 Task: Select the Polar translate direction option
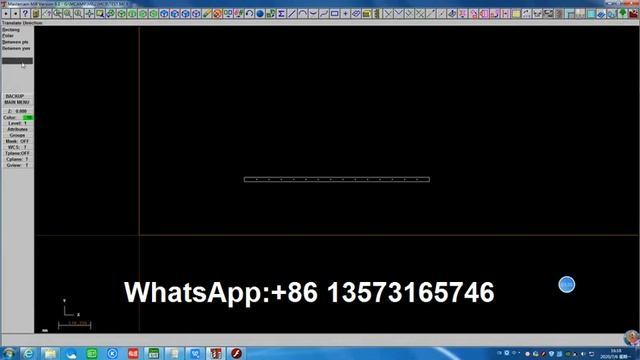[x=8, y=36]
